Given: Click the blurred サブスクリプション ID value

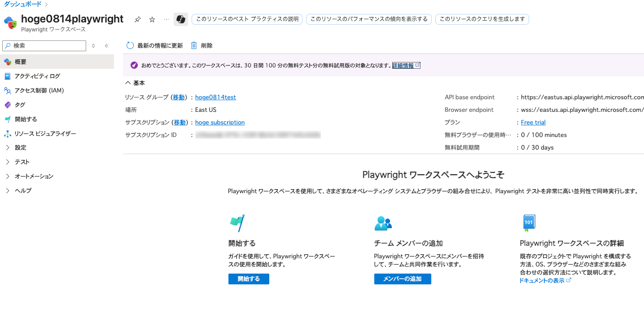Looking at the screenshot, I should (x=258, y=135).
